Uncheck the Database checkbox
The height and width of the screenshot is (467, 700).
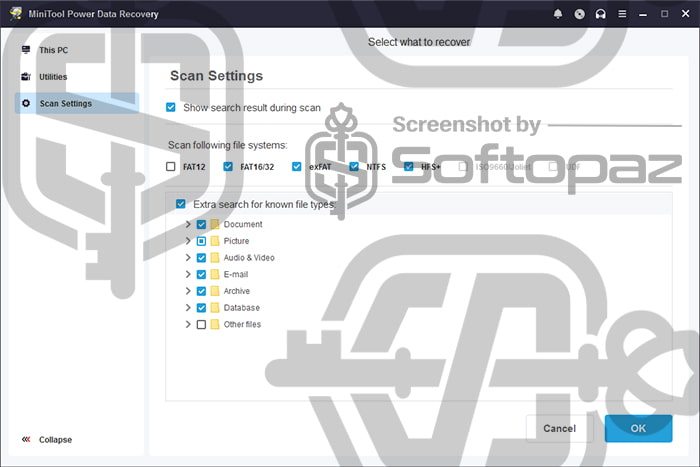[201, 308]
